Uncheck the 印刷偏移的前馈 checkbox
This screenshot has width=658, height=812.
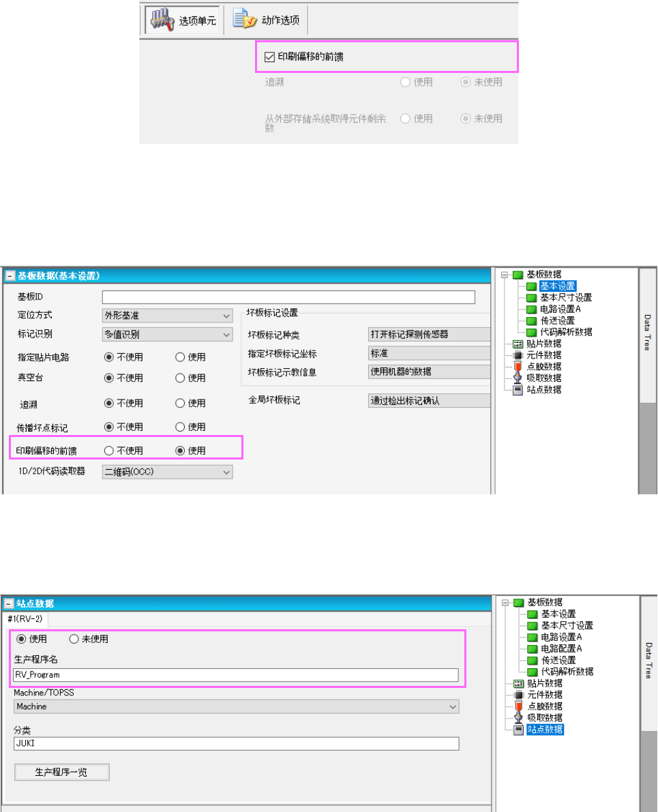click(x=269, y=57)
